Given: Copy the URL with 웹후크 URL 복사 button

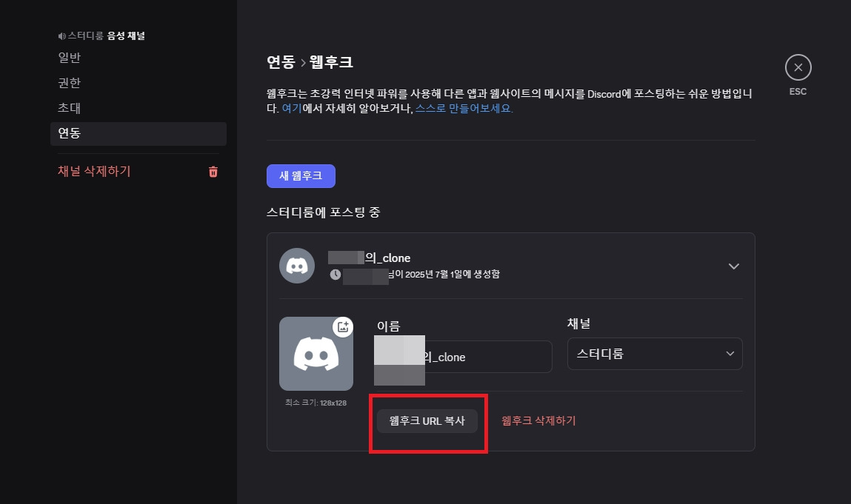Looking at the screenshot, I should coord(427,421).
